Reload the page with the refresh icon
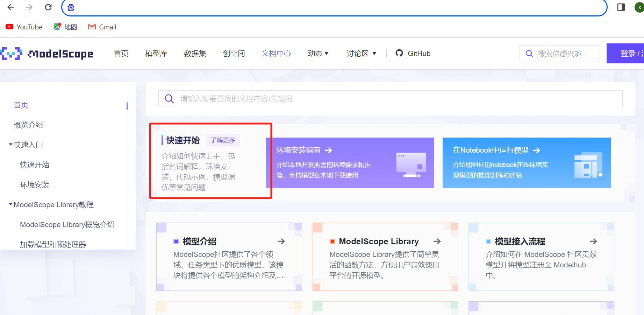Image resolution: width=644 pixels, height=315 pixels. (x=48, y=7)
